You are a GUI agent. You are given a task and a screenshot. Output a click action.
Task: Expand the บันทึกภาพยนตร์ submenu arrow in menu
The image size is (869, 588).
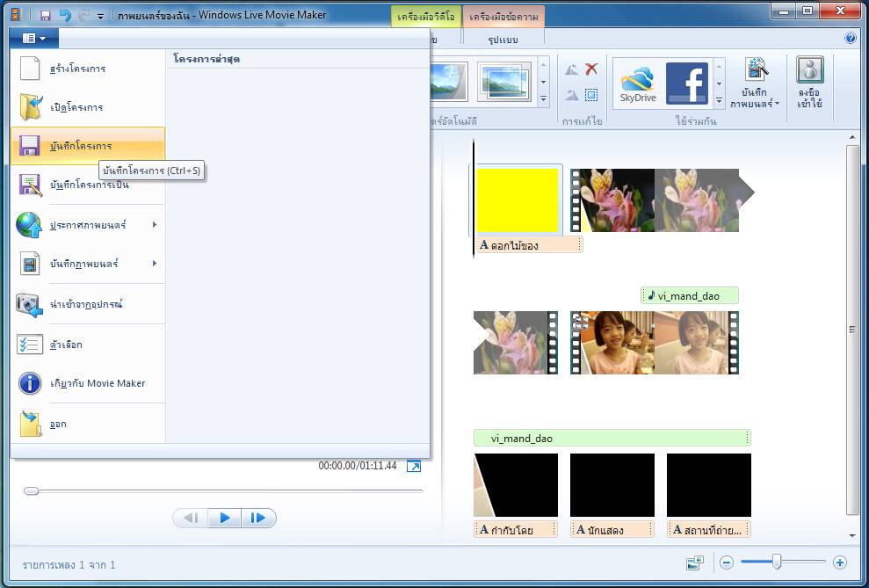pyautogui.click(x=155, y=264)
